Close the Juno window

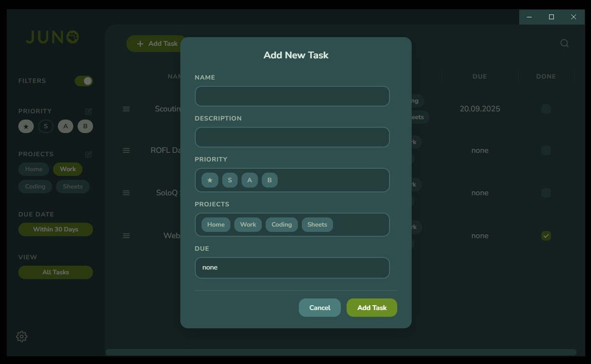(x=574, y=17)
